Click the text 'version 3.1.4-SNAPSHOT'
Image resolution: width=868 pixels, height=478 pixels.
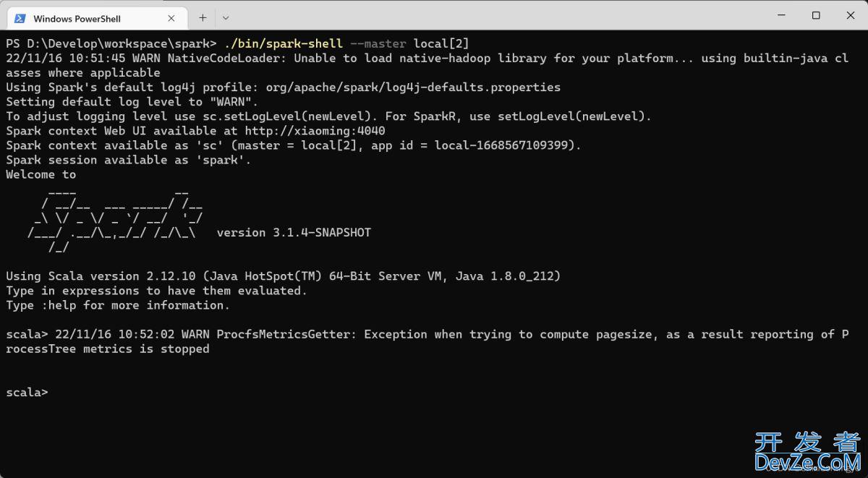click(294, 233)
